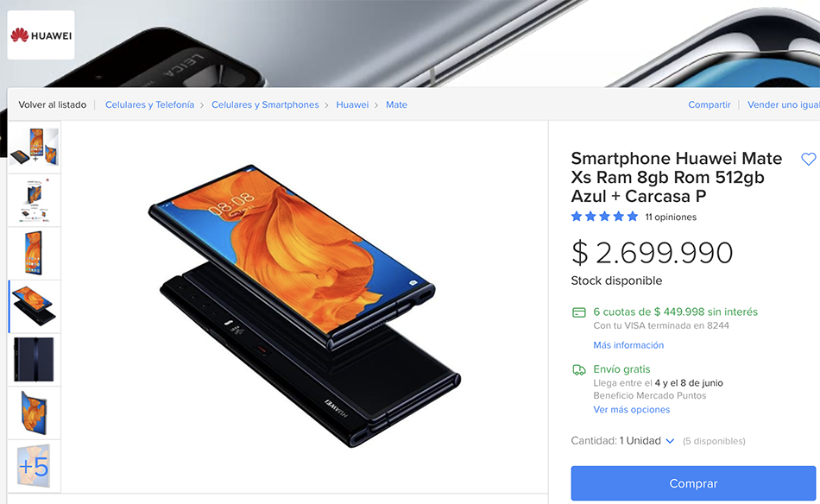The height and width of the screenshot is (504, 820).
Task: Go to Celulares y Smartphones breadcrumb
Action: [265, 104]
